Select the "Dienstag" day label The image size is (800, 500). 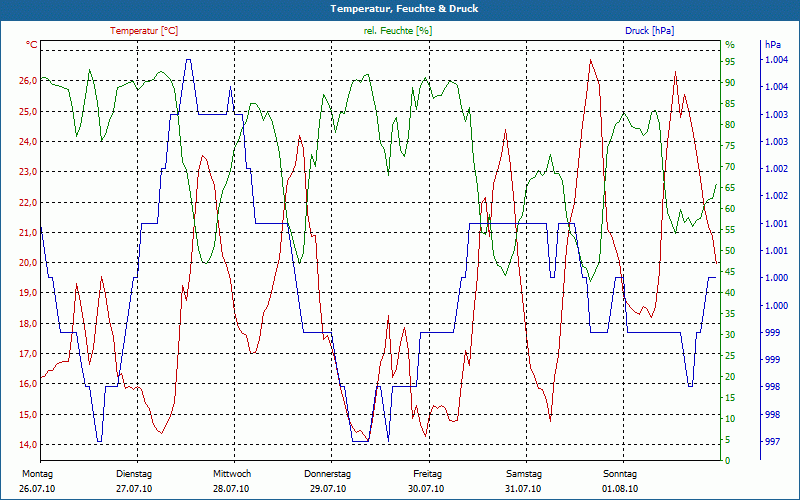tap(134, 474)
